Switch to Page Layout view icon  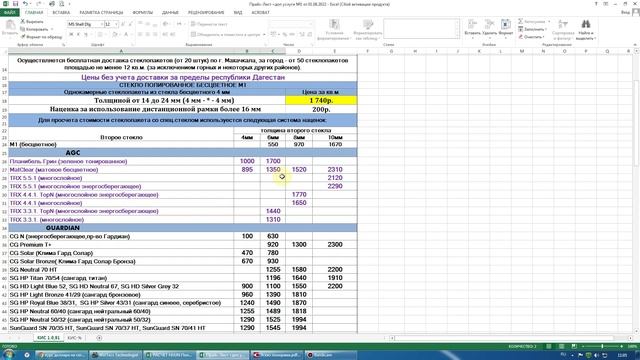point(561,346)
